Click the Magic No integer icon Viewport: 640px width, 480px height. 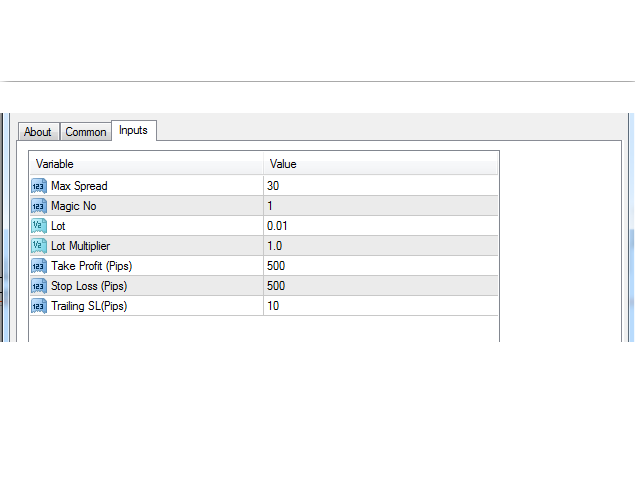coord(39,206)
